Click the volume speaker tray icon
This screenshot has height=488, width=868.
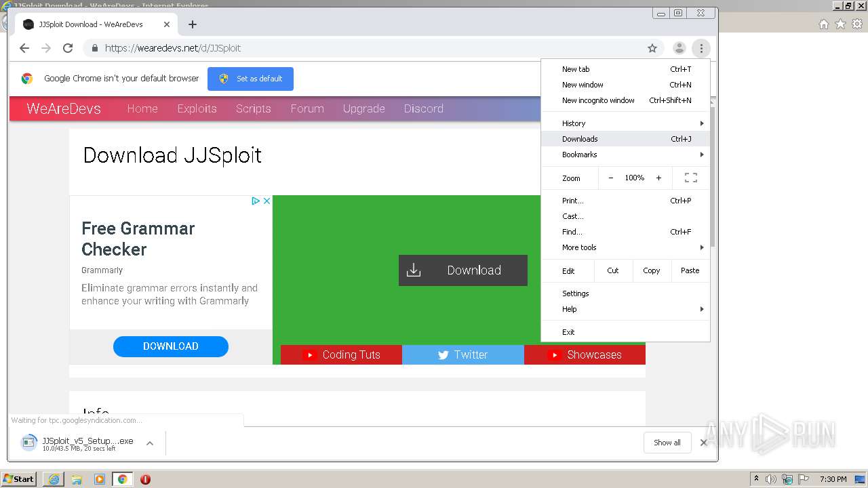click(771, 479)
